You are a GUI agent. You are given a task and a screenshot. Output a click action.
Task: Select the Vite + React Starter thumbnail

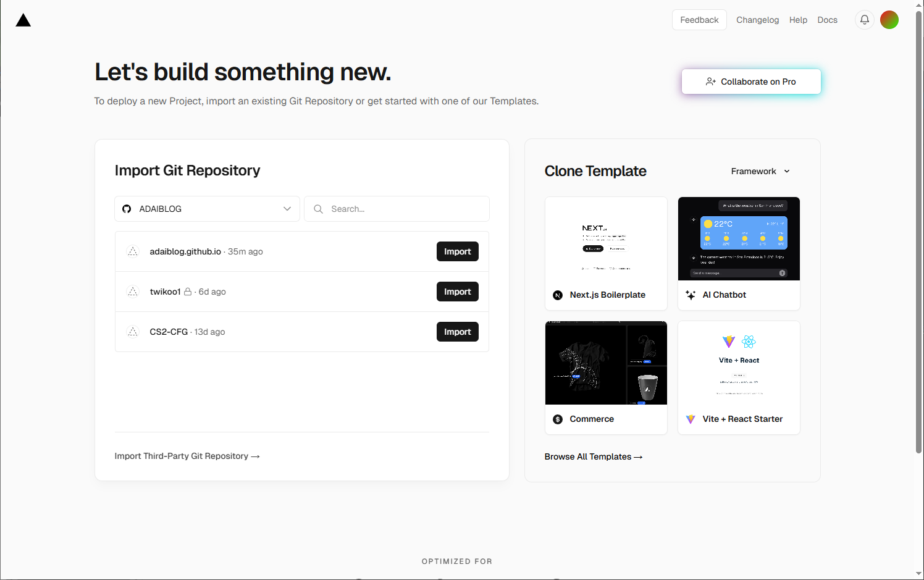click(x=739, y=363)
